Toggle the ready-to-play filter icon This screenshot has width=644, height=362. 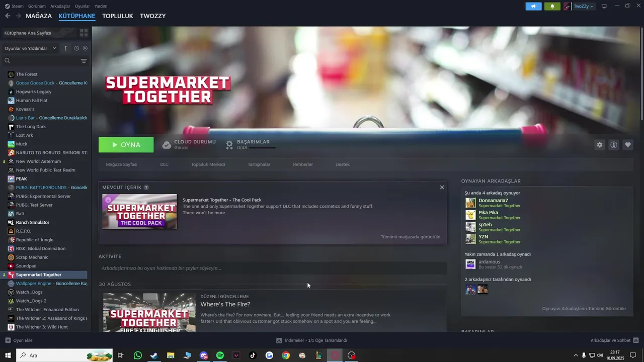click(85, 48)
